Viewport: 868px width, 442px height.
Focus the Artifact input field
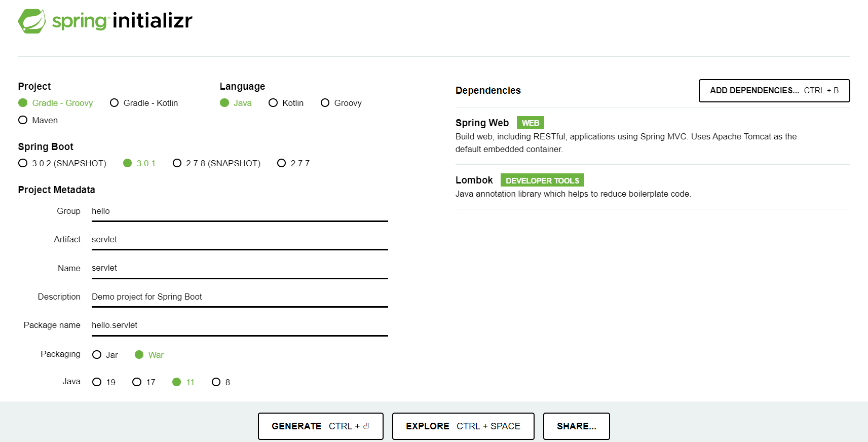pyautogui.click(x=240, y=240)
